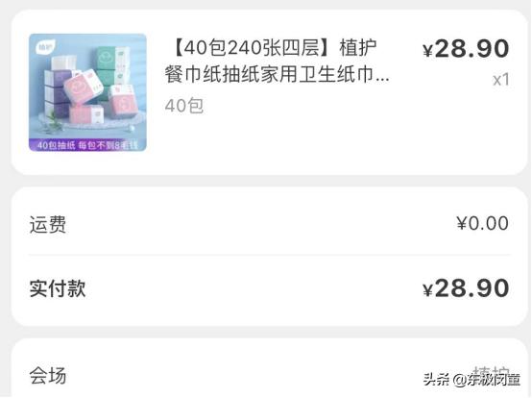The height and width of the screenshot is (398, 532).
Task: Click the ¥0.00 shipping fee amount
Action: click(x=482, y=223)
